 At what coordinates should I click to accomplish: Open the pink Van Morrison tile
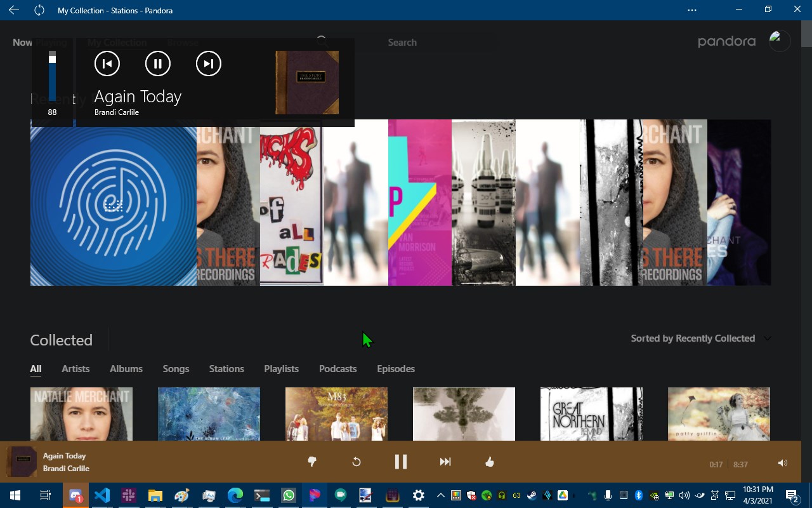[420, 203]
